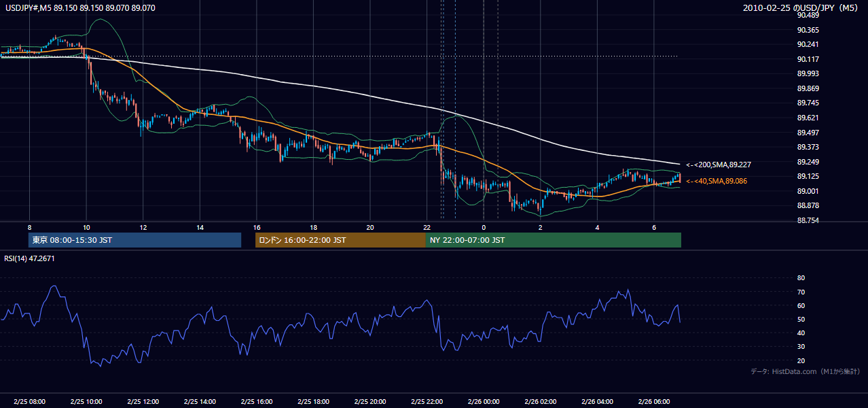Click the London session bar ロンドン 16:00-22:00 JST
Image resolution: width=868 pixels, height=408 pixels.
340,240
